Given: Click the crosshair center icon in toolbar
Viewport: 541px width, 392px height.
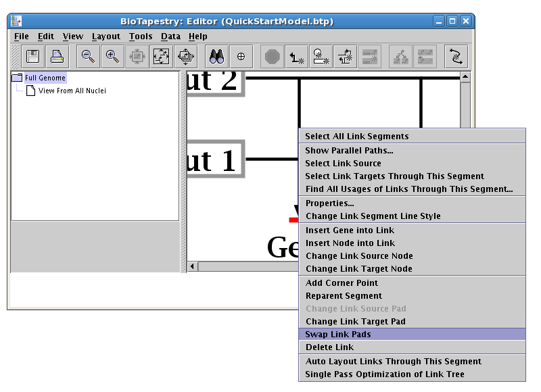Looking at the screenshot, I should tap(241, 57).
